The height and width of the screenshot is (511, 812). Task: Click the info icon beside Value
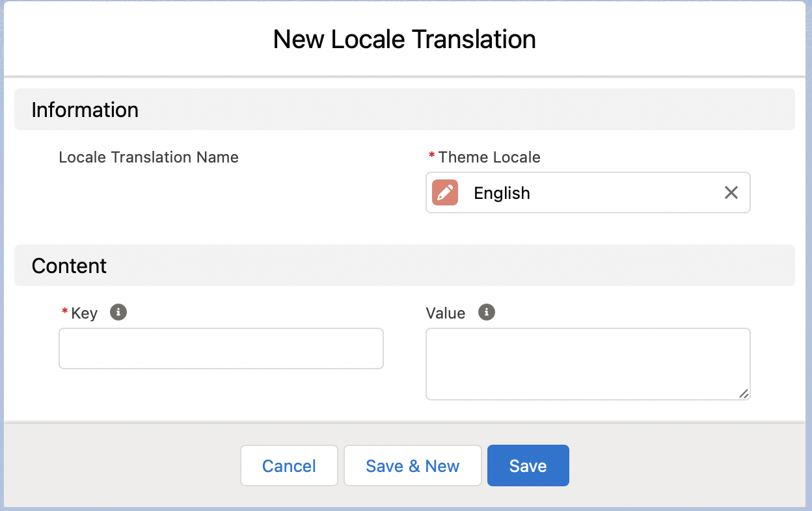(486, 312)
